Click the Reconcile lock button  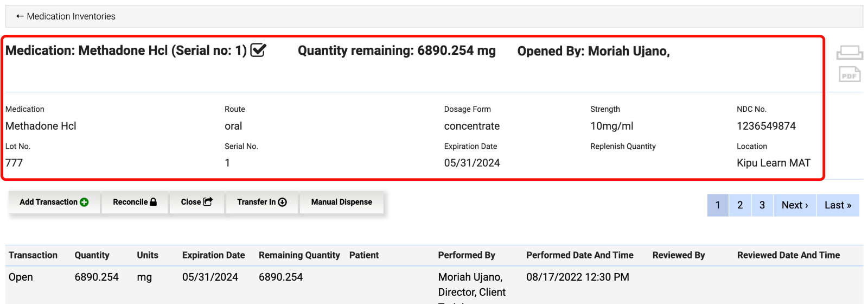[x=135, y=202]
